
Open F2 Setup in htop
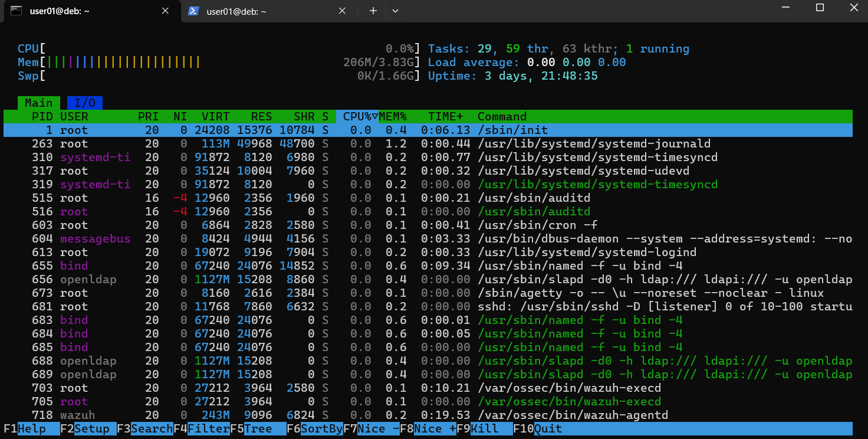[x=87, y=429]
